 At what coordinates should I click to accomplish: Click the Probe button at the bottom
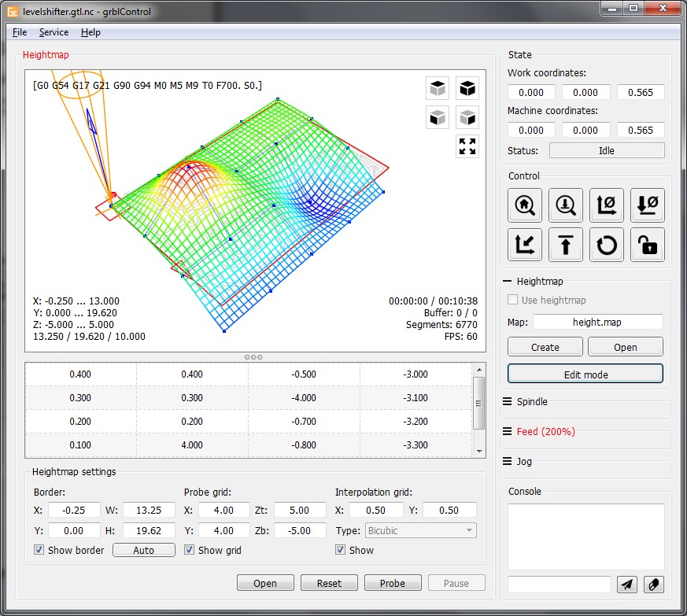tap(393, 583)
